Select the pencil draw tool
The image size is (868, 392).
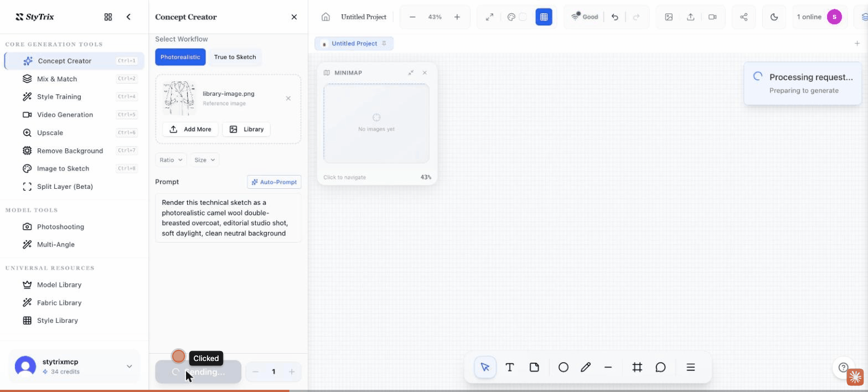pyautogui.click(x=586, y=367)
